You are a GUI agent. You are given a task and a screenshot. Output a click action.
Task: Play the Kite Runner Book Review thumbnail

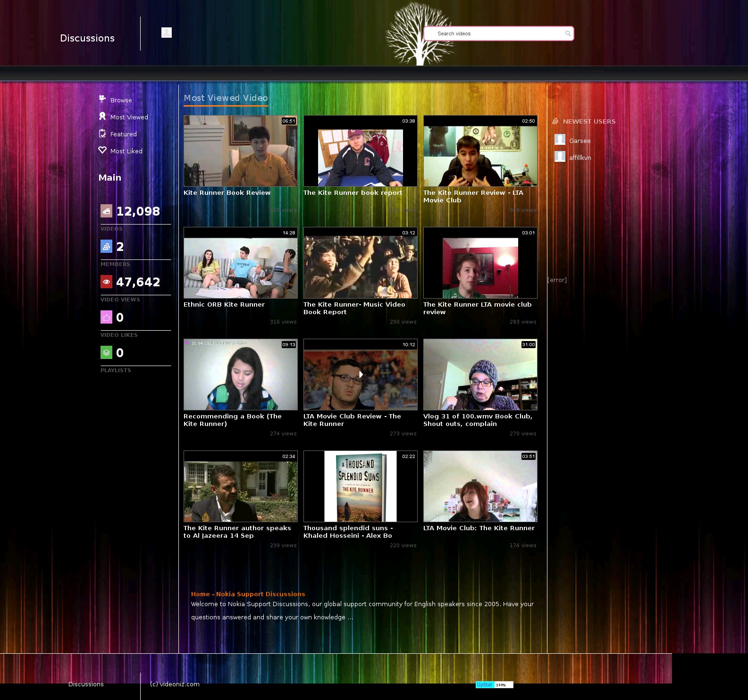click(x=240, y=151)
